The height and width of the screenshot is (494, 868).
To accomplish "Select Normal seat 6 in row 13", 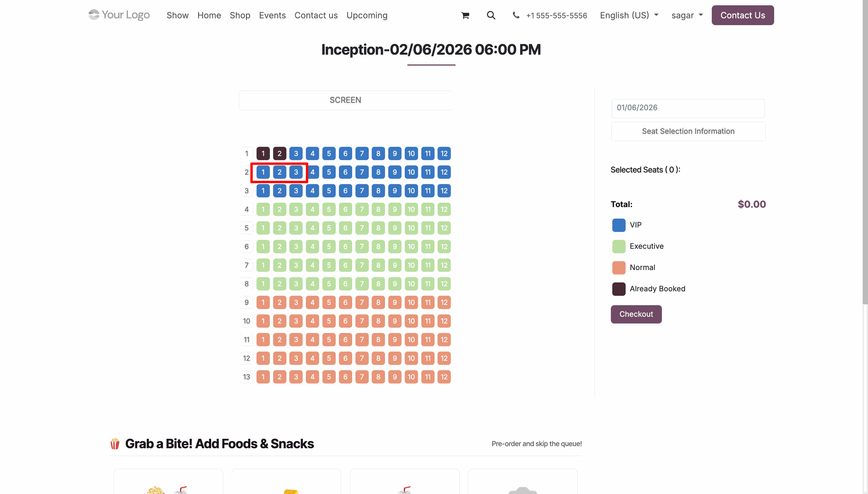I will point(345,377).
